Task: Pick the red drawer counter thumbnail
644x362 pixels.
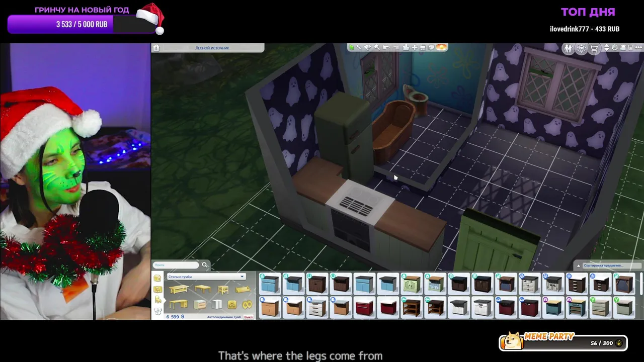Action: [364, 307]
